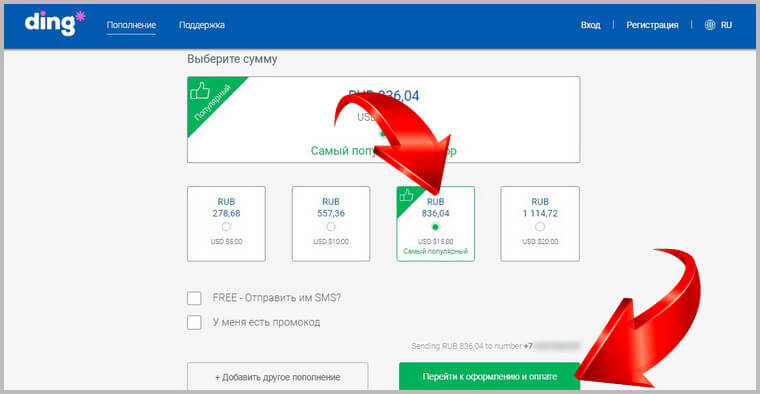Select the RUB 557,36 radio button
Screen dimensions: 760x394
(331, 227)
